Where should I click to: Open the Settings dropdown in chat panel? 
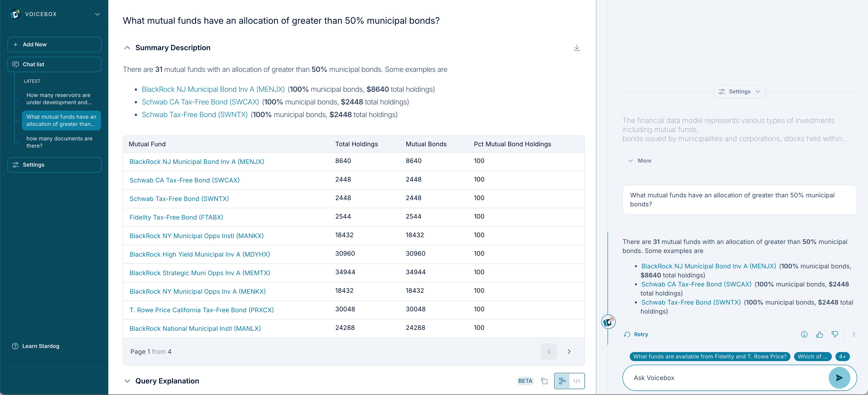(739, 92)
